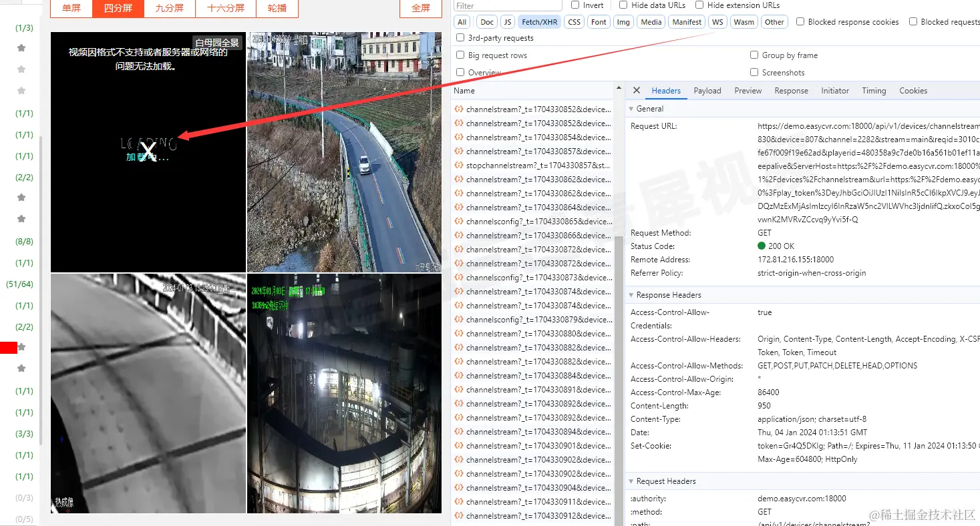Collapse the Request Headers section

click(x=631, y=481)
